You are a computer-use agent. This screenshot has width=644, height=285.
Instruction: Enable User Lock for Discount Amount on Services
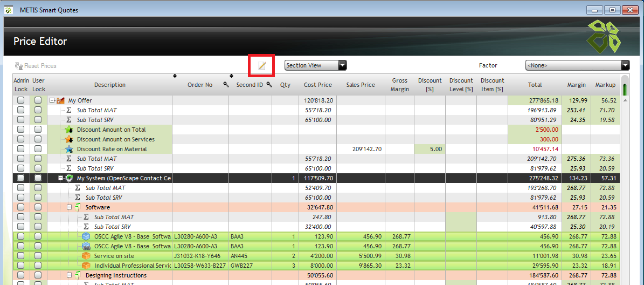(38, 139)
